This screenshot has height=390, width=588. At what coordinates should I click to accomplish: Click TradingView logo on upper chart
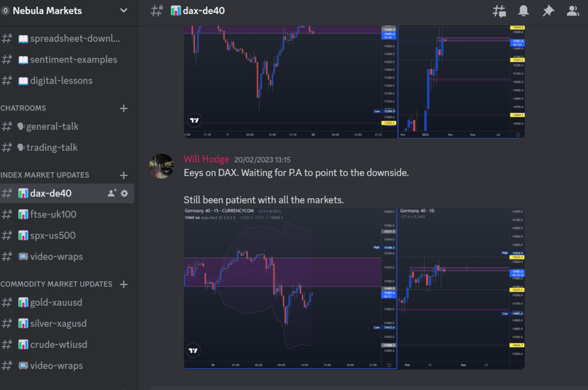tap(194, 120)
